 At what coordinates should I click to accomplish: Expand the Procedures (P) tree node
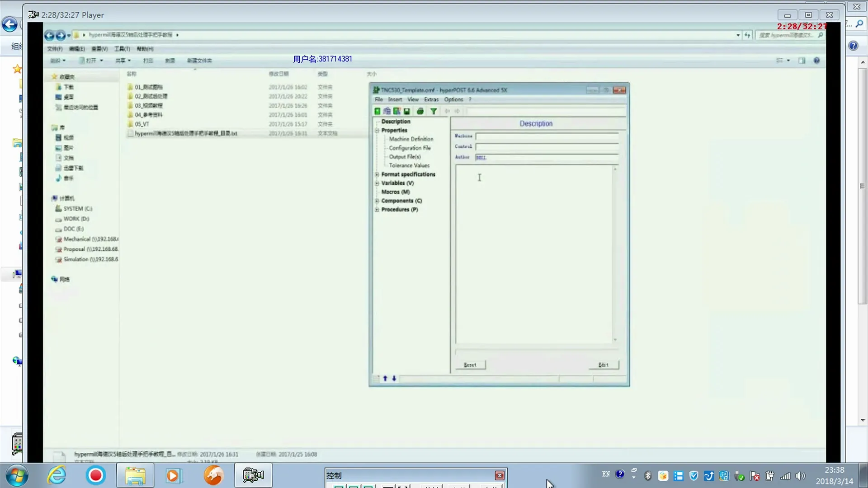coord(377,210)
